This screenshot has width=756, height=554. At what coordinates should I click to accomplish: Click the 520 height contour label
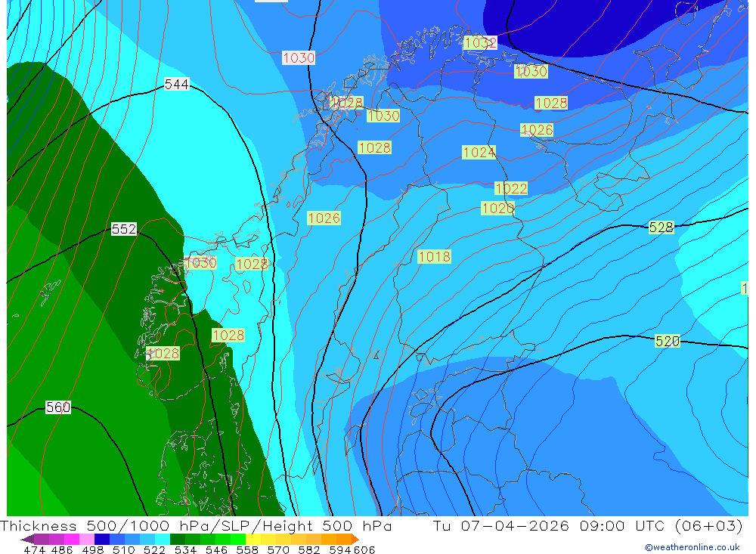668,342
